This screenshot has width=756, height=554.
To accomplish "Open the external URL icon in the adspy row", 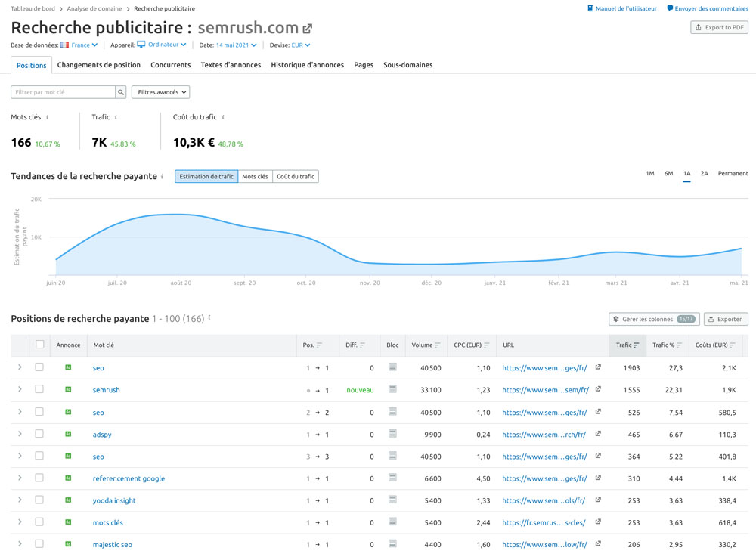I will tap(598, 434).
